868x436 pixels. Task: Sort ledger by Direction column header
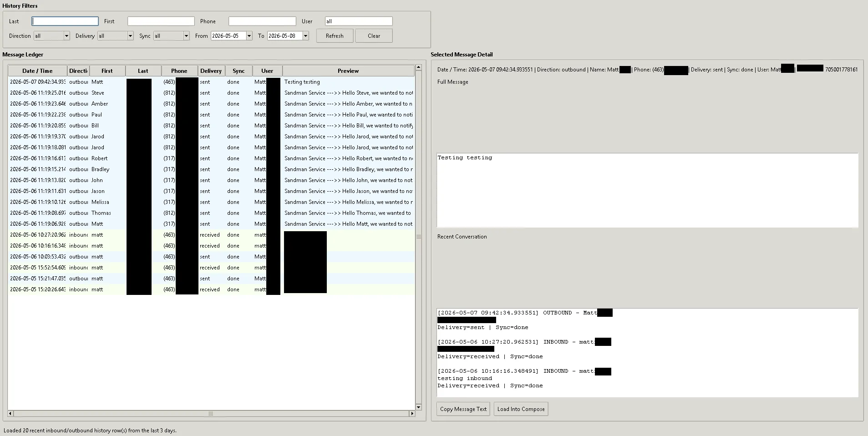pyautogui.click(x=78, y=71)
